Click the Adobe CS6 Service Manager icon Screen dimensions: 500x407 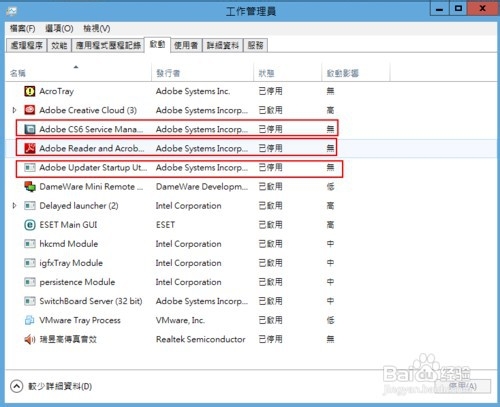tap(30, 129)
